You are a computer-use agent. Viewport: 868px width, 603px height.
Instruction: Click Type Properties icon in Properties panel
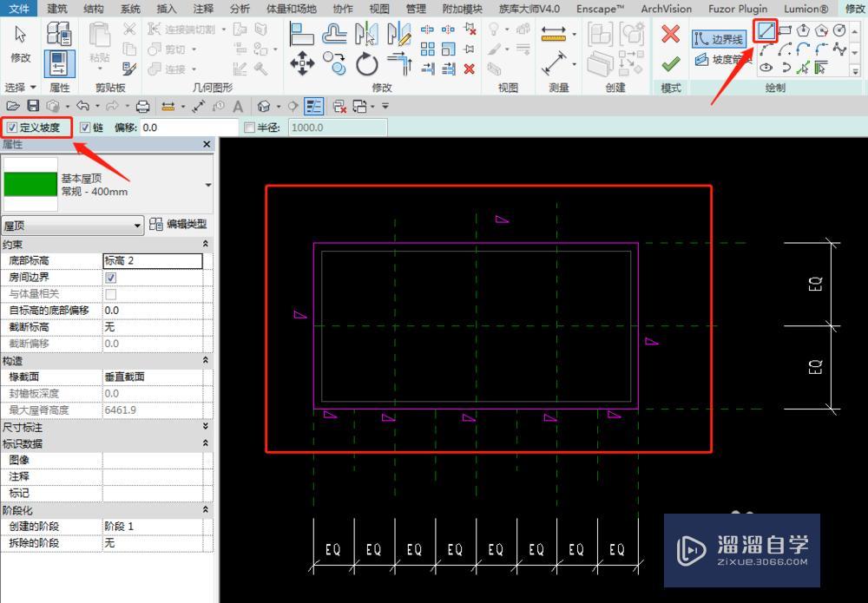pyautogui.click(x=59, y=35)
